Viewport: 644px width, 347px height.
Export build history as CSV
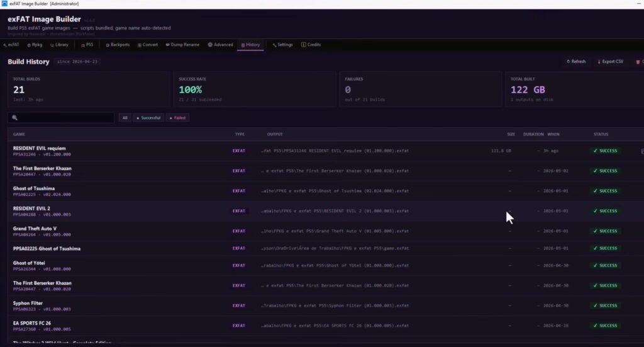[x=610, y=62]
